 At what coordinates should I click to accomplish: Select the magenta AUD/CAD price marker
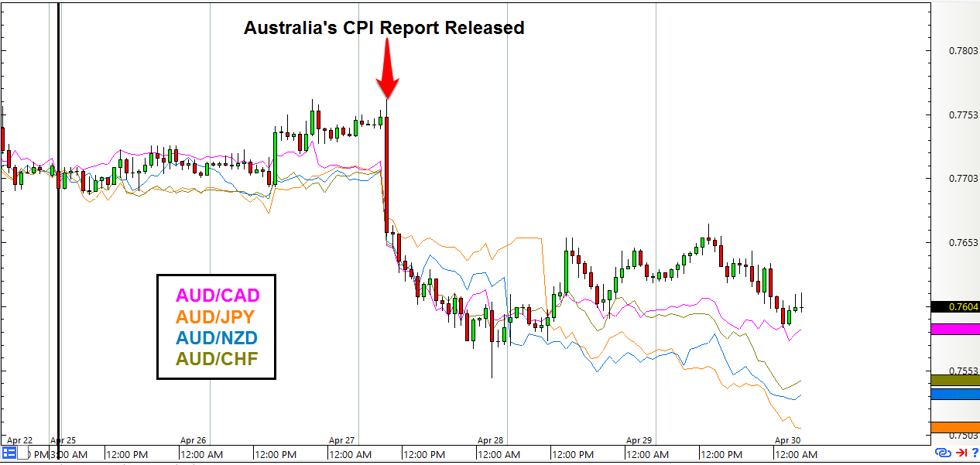(955, 329)
